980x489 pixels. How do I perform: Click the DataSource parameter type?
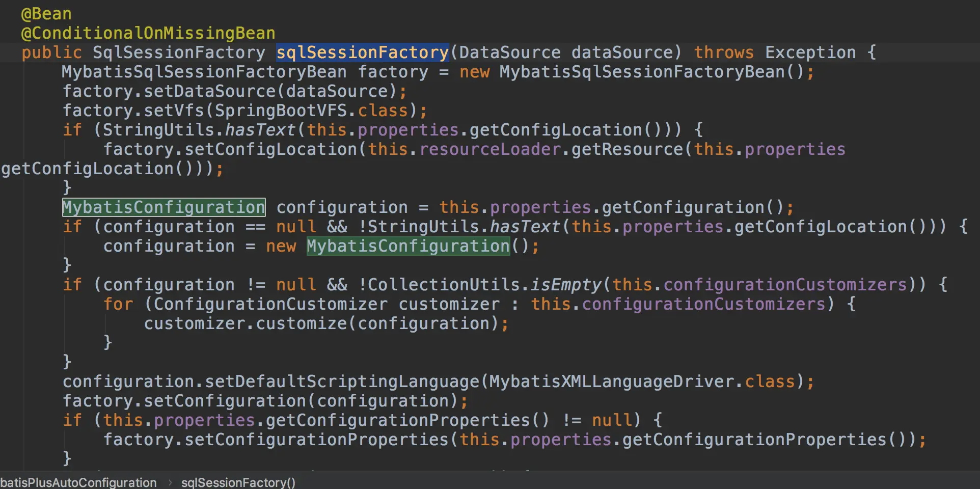click(x=510, y=52)
